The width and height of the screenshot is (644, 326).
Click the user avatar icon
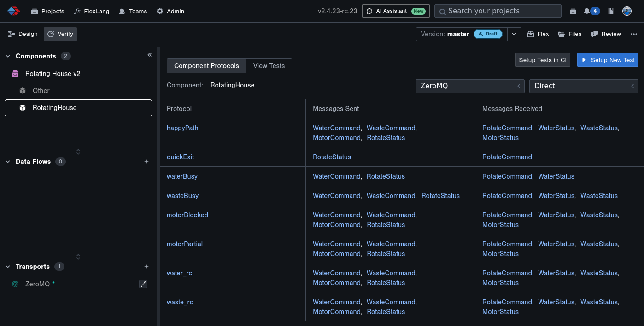coord(626,11)
